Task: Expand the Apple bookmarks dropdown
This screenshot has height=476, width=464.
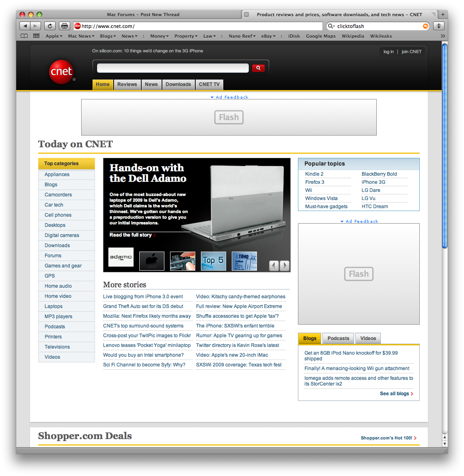Action: click(x=54, y=36)
